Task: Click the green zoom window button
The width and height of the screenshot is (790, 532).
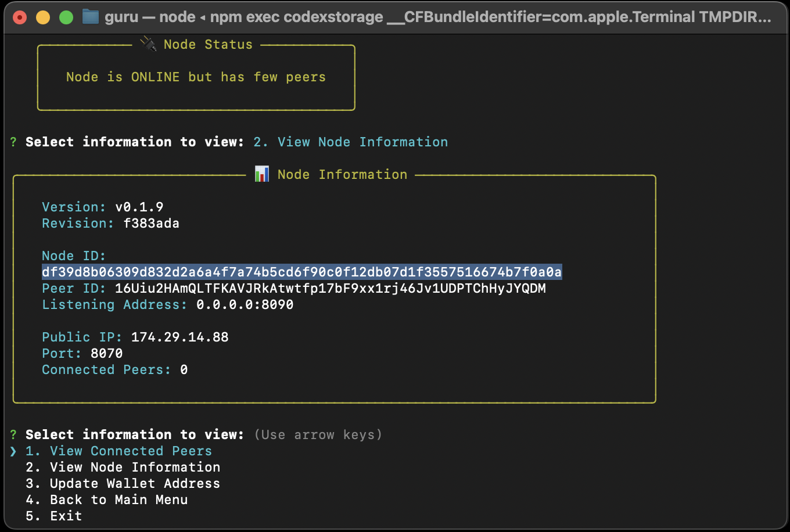Action: pyautogui.click(x=66, y=17)
